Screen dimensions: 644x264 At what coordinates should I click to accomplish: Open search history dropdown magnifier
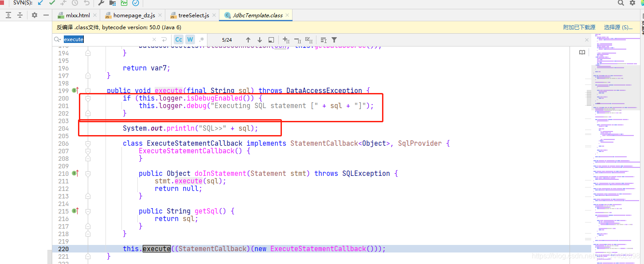coord(58,39)
